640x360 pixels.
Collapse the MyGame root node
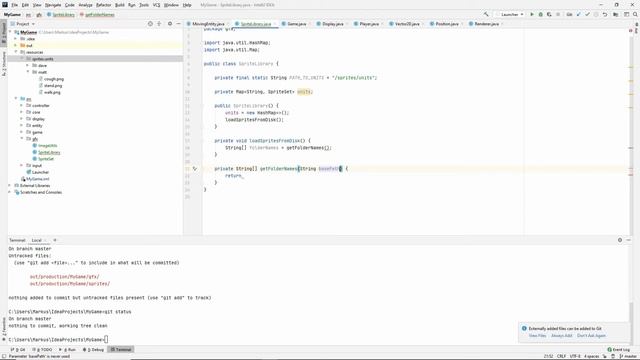[11, 32]
